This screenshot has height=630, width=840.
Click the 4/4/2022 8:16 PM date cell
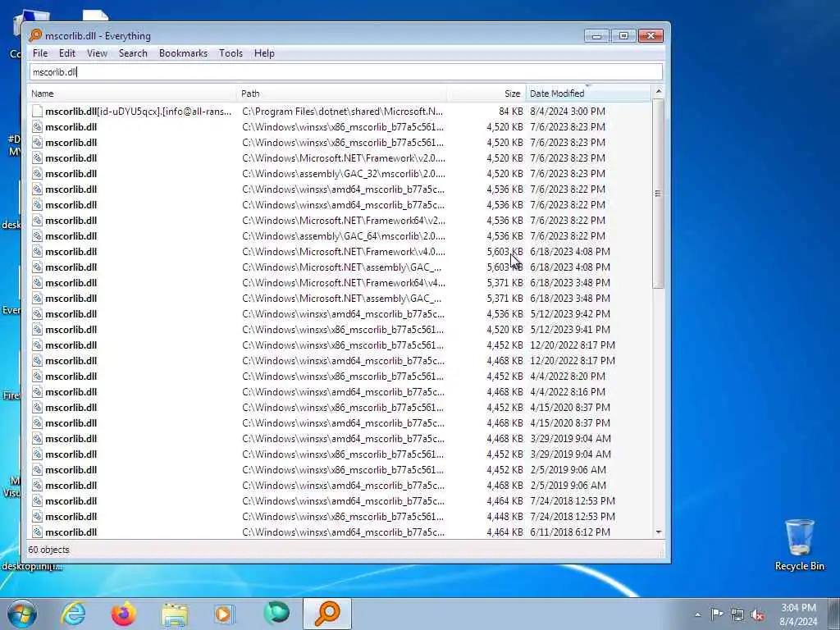[568, 391]
